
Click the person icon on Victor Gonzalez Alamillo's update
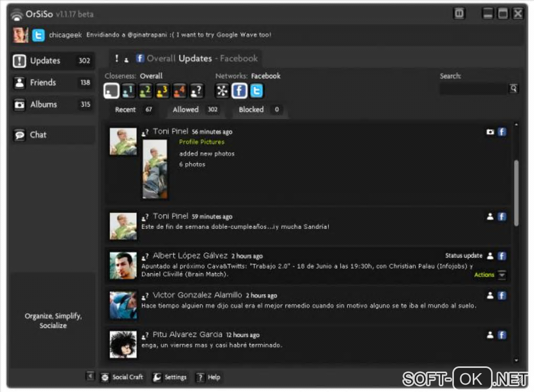click(490, 296)
